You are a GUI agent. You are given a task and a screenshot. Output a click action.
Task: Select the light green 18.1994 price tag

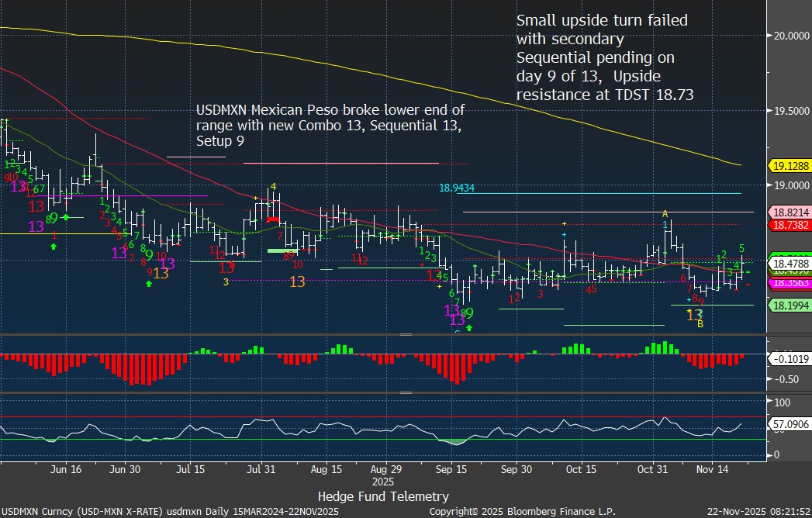click(x=788, y=307)
